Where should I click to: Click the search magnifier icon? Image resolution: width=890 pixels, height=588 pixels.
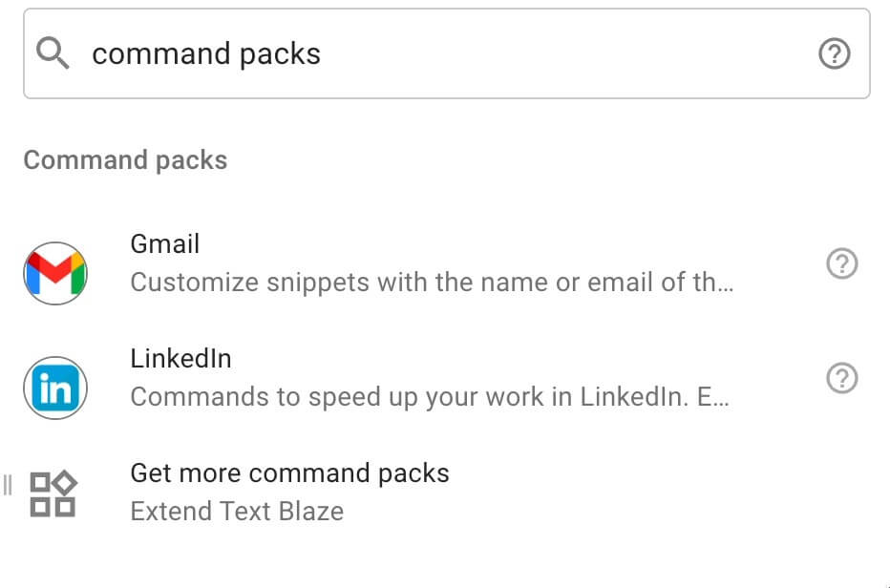[53, 54]
